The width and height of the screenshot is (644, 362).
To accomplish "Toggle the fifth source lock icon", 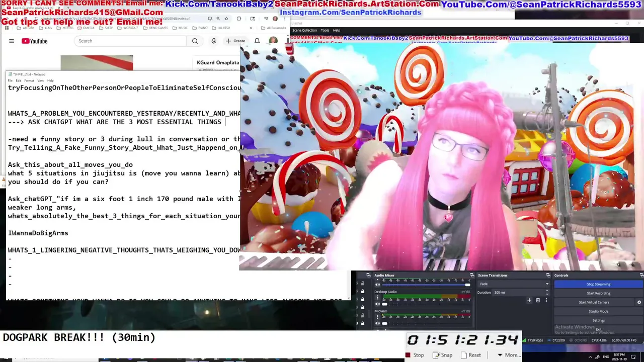I will (x=363, y=315).
